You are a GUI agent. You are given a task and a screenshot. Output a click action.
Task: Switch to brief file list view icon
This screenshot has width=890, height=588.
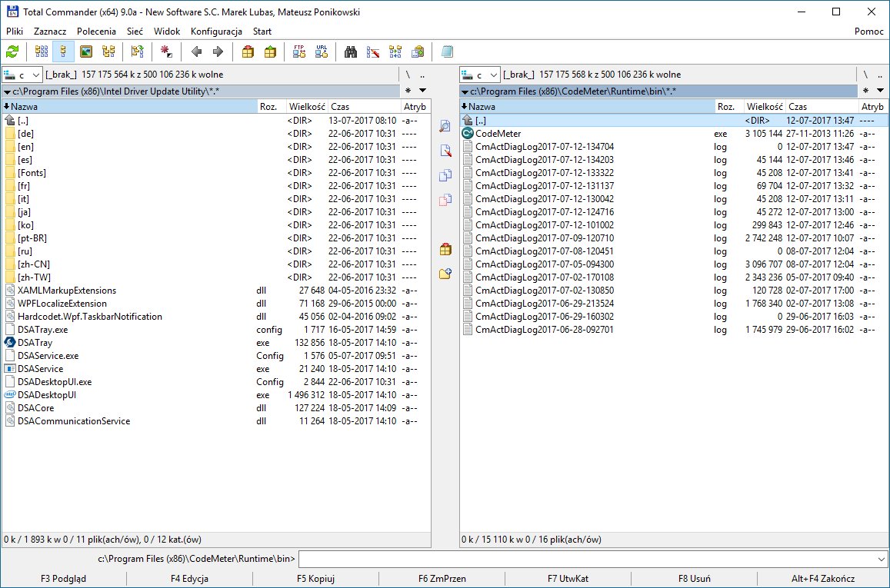pyautogui.click(x=42, y=51)
